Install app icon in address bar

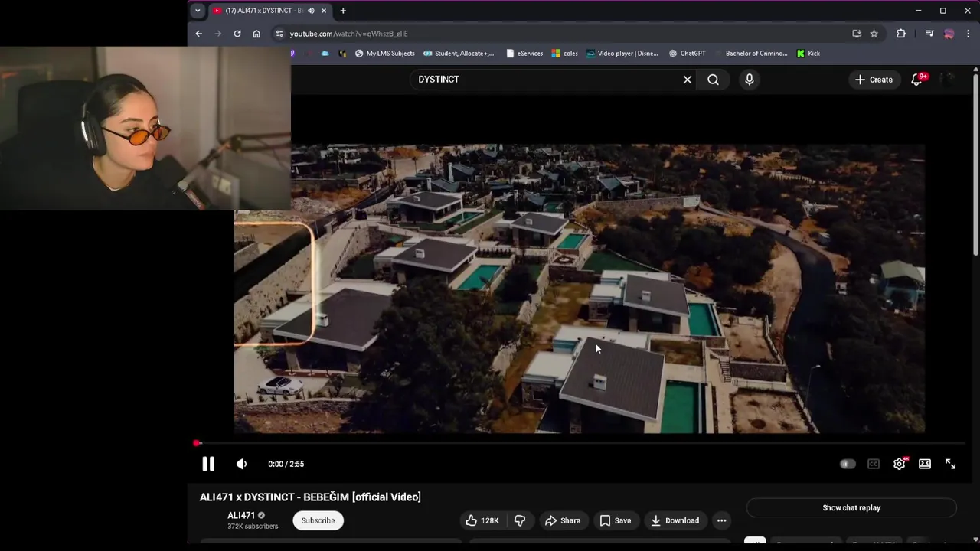pos(857,34)
